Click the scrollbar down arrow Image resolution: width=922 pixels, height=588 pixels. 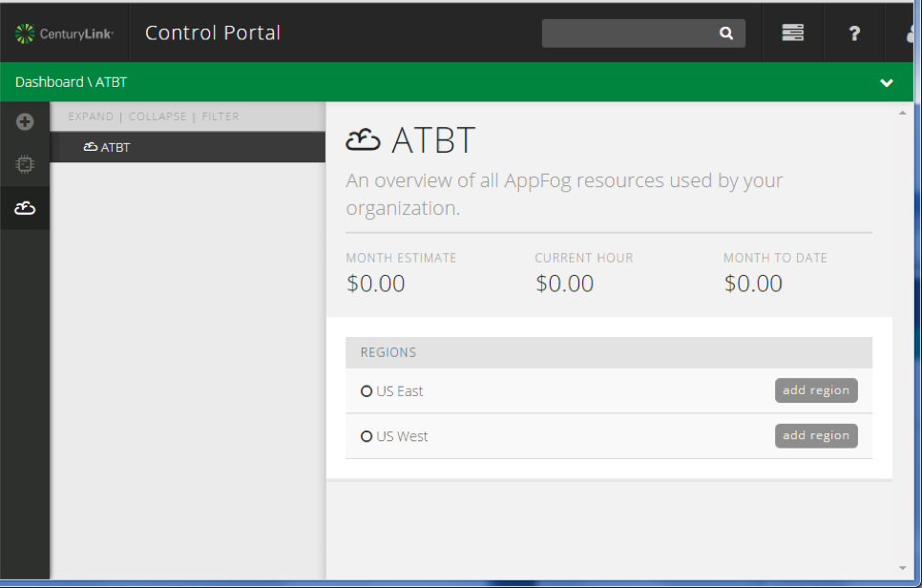[x=903, y=568]
